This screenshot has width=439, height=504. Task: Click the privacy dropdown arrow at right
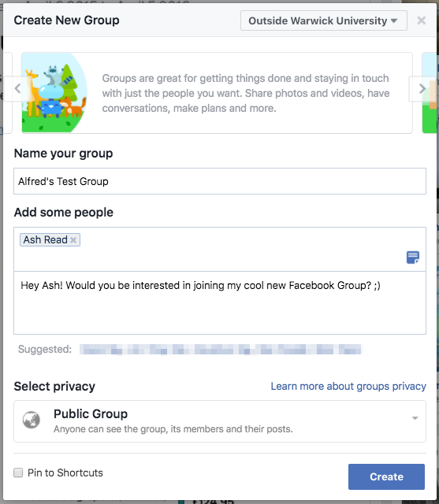pos(415,418)
